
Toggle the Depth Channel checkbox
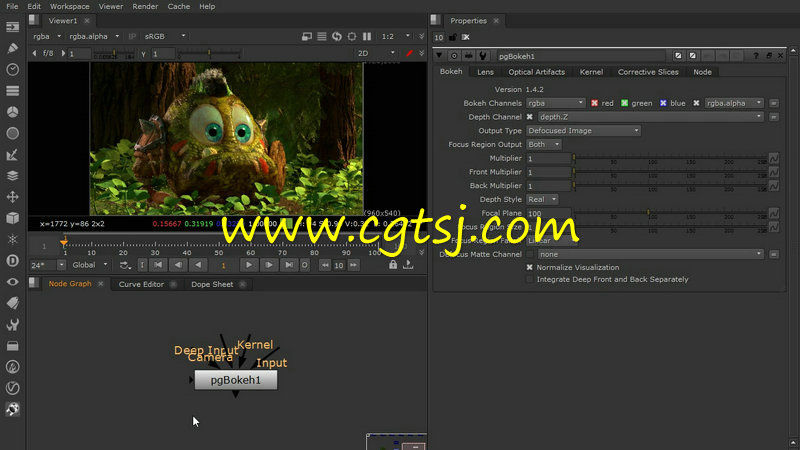(530, 117)
